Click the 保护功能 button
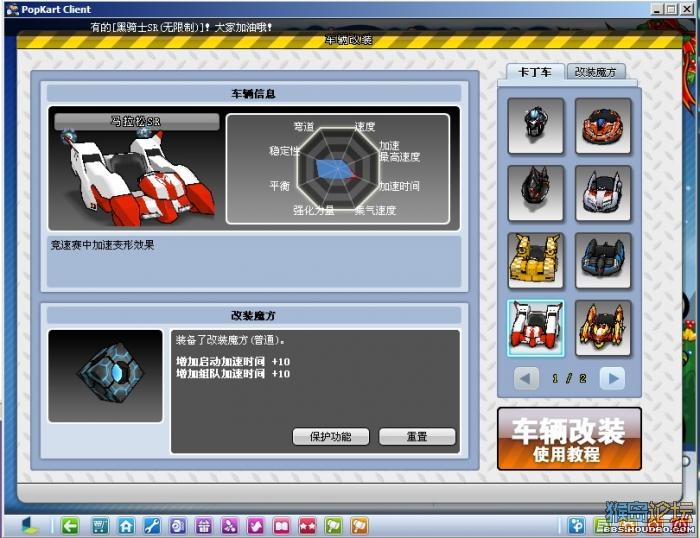 point(331,436)
